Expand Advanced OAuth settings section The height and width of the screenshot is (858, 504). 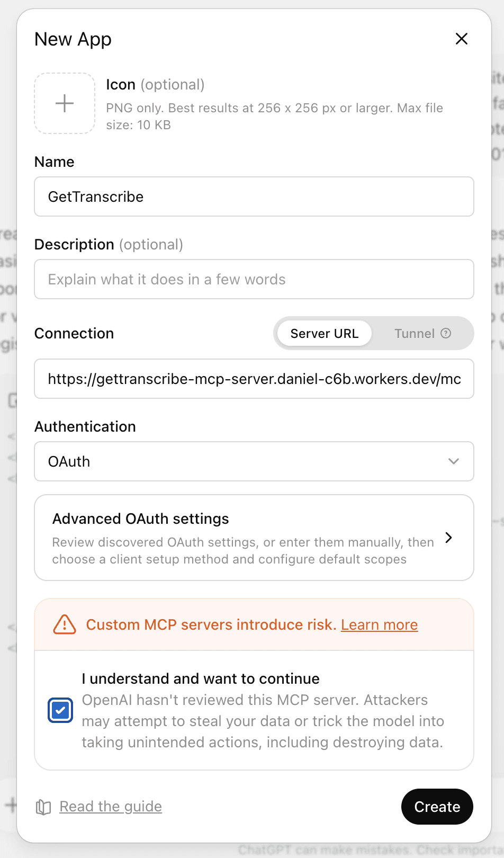[x=254, y=538]
